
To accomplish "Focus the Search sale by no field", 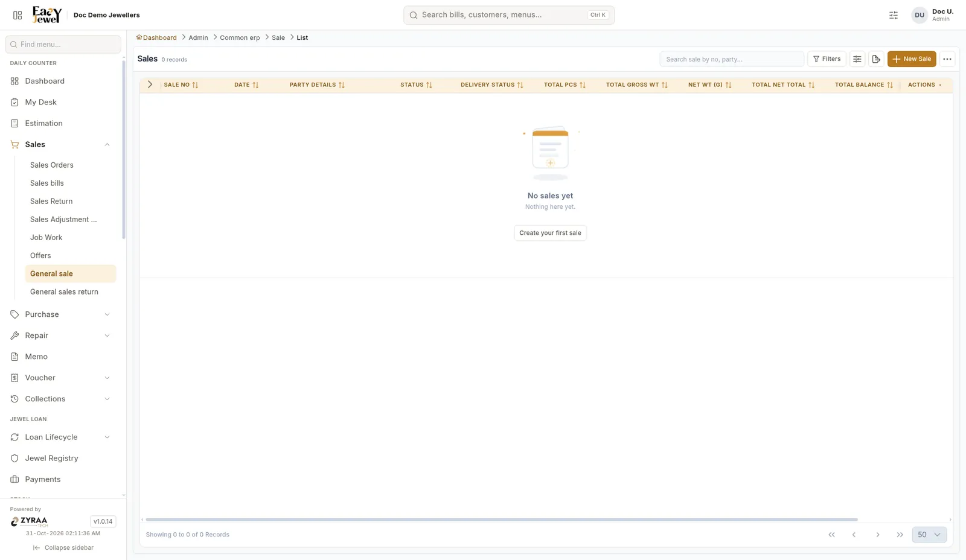I will [x=732, y=59].
